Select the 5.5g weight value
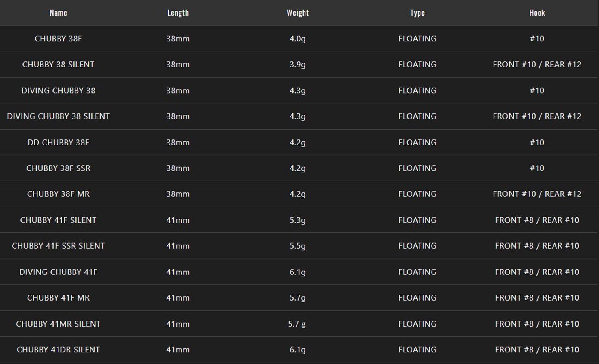The image size is (599, 364). 297,246
